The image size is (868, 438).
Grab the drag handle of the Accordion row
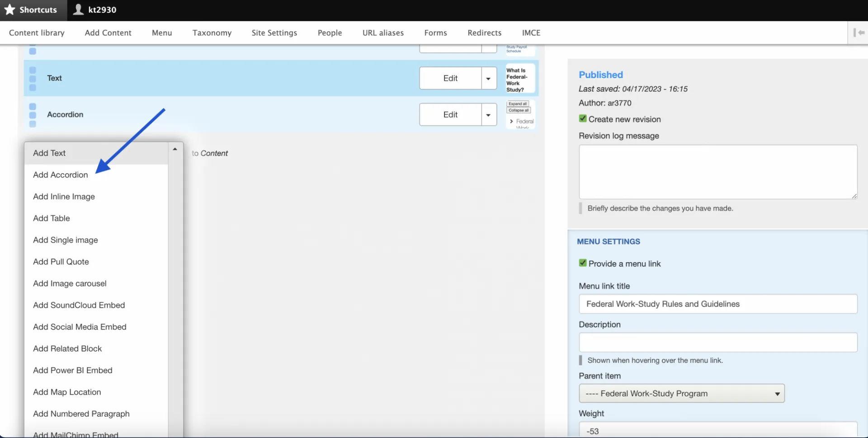(33, 115)
